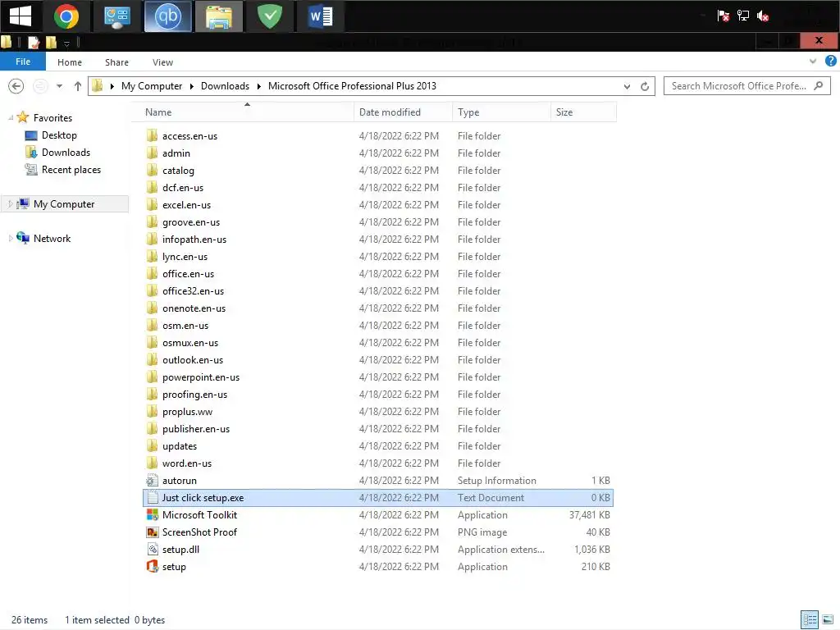
Task: Click the search magnifier icon
Action: pyautogui.click(x=818, y=85)
